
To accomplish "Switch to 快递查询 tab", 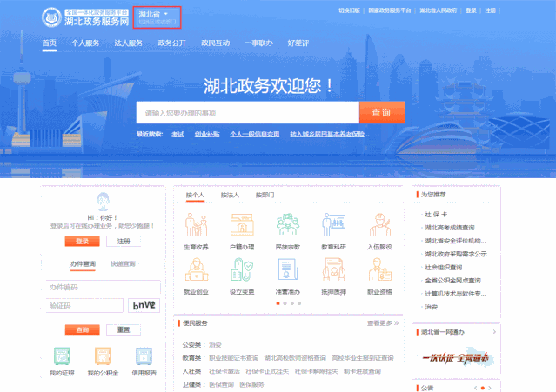I will coord(123,263).
